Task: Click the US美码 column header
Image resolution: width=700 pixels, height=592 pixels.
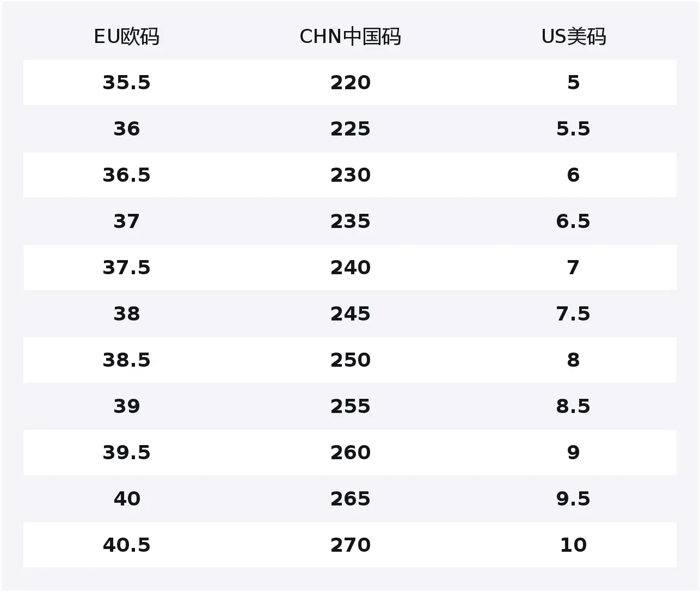Action: pyautogui.click(x=573, y=36)
